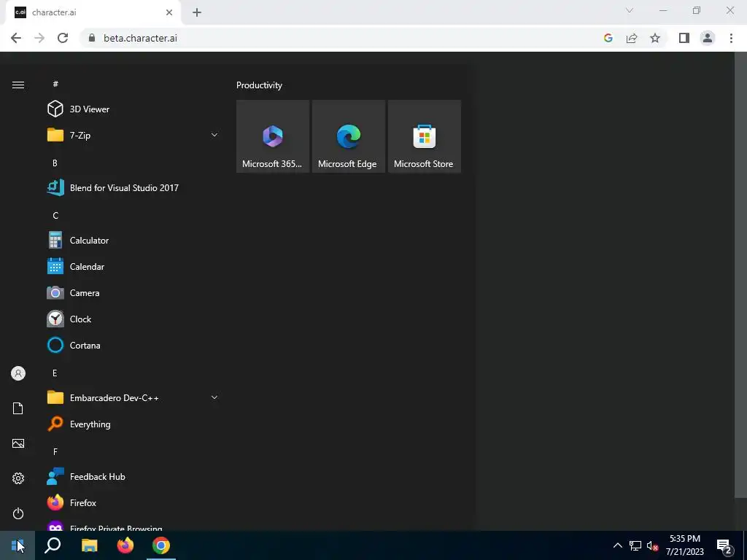Toggle Chrome side panel

(684, 38)
